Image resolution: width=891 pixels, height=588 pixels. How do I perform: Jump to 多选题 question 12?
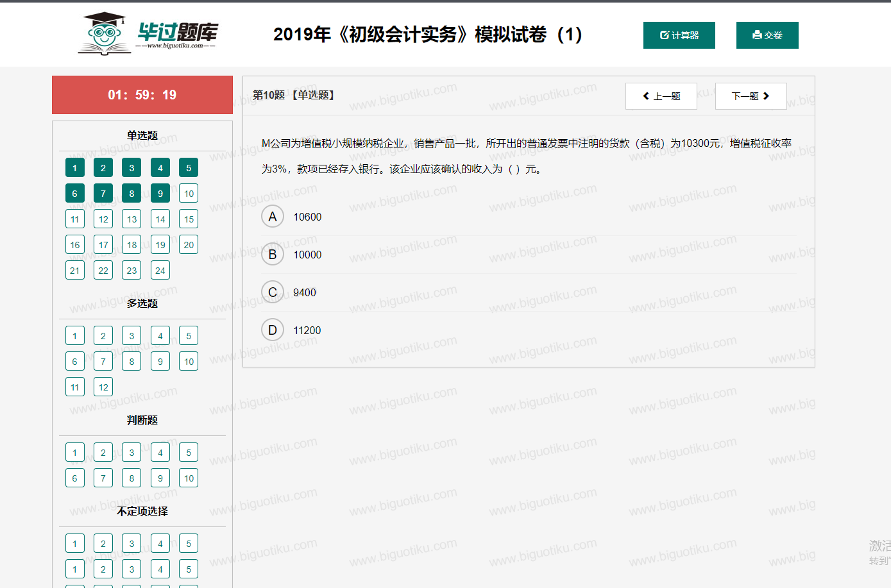point(103,387)
